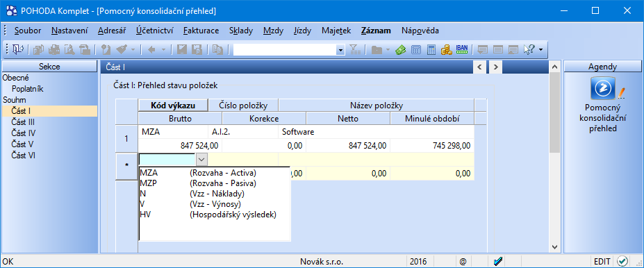Click the gold coins toolbar icon

447,50
